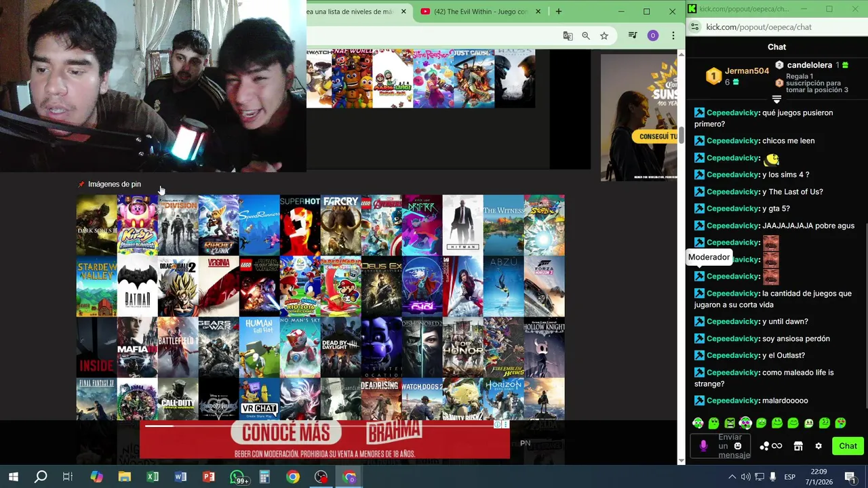
Task: Open the purple Chrome profile avatar
Action: click(x=653, y=36)
